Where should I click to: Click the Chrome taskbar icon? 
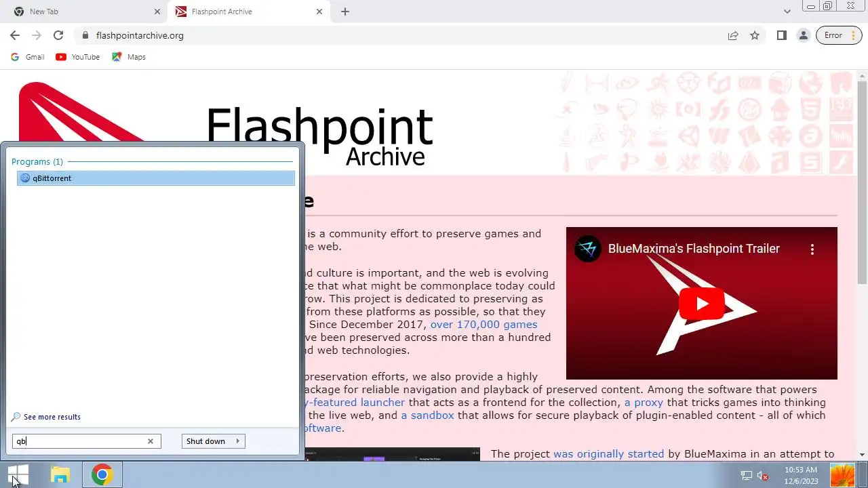click(x=102, y=474)
